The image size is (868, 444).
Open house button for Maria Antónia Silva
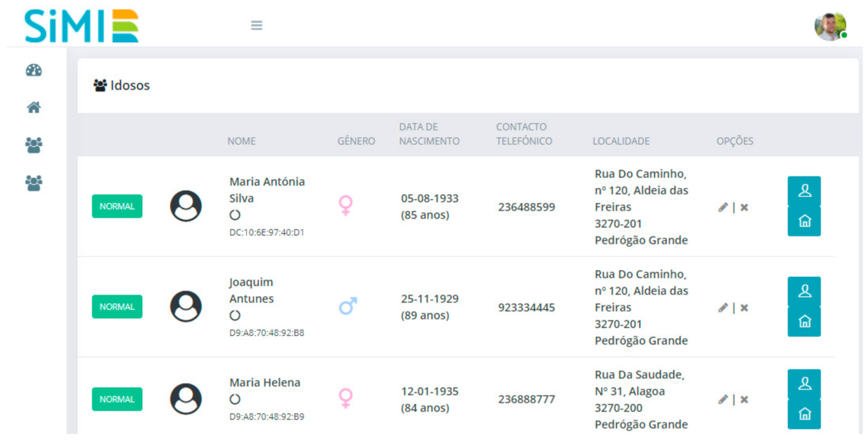tap(804, 221)
